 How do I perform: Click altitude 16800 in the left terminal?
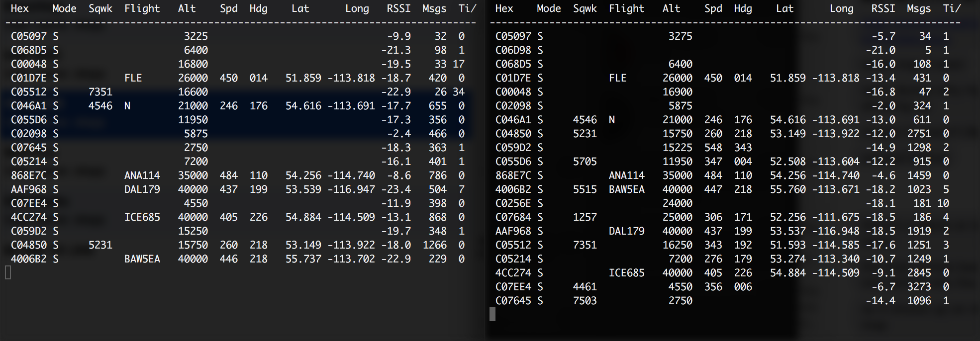(x=193, y=64)
